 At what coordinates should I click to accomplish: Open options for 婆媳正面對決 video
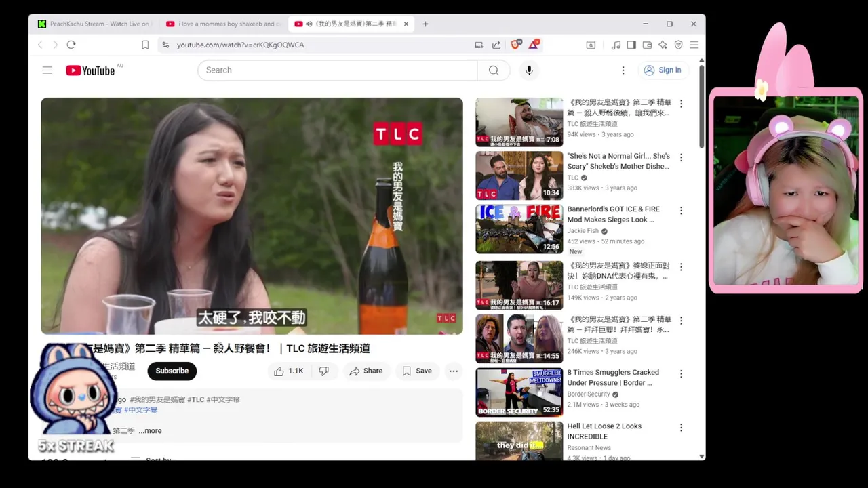tap(681, 267)
